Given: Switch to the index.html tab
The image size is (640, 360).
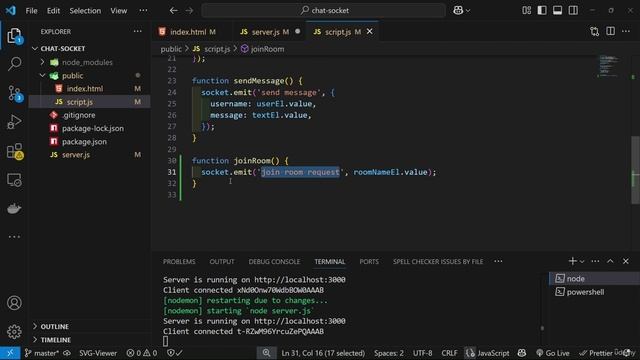Looking at the screenshot, I should coord(187,32).
